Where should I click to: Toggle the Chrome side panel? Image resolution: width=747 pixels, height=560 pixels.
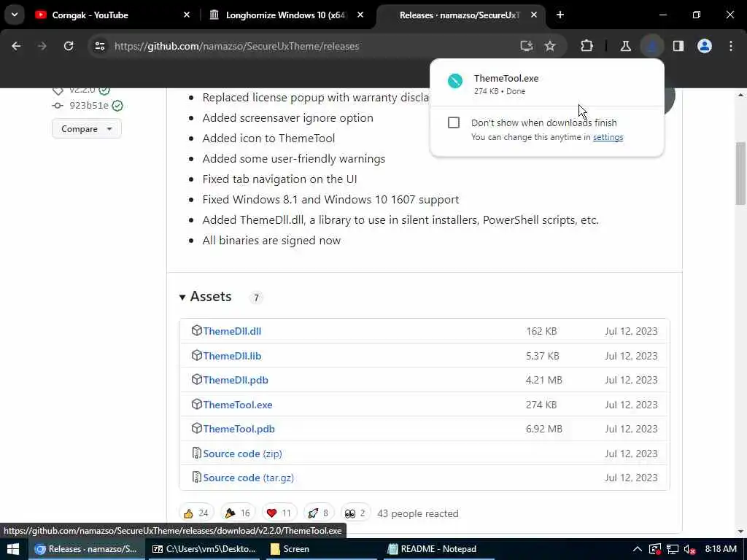point(678,46)
